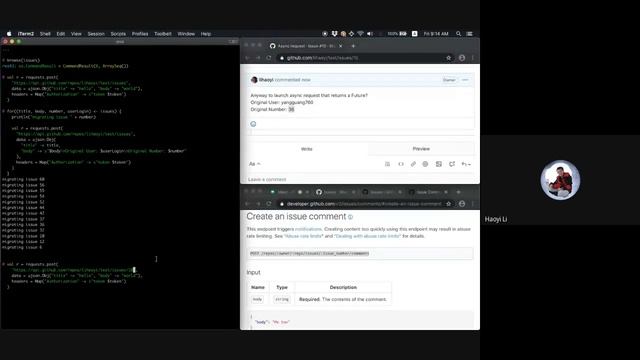
Task: Click the Dropbox menu bar icon
Action: point(334,34)
